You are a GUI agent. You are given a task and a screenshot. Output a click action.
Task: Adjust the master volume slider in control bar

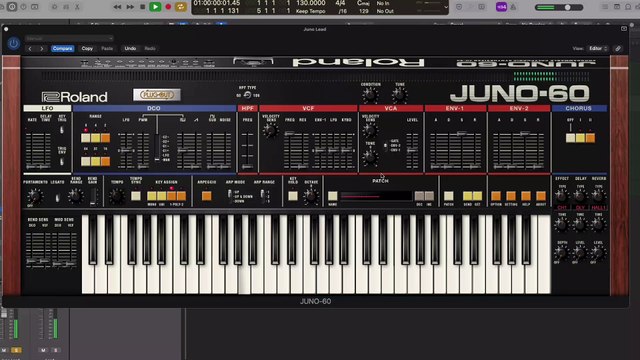point(559,7)
